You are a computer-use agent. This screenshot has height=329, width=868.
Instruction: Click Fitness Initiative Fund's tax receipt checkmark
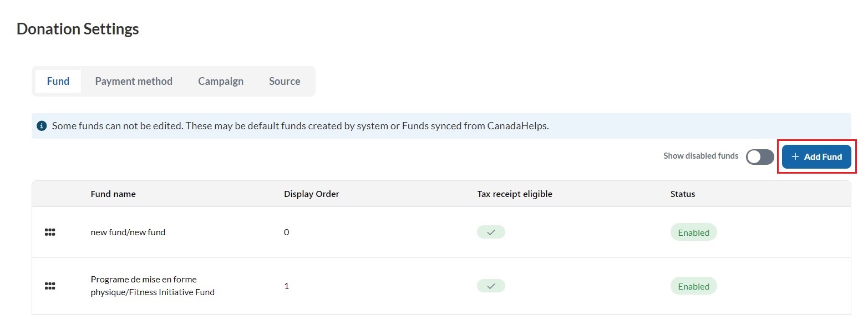tap(491, 286)
